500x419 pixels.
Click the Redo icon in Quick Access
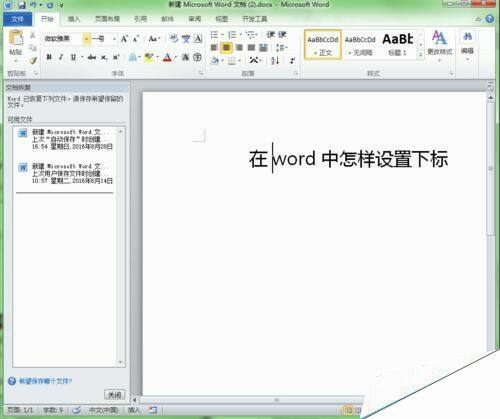(50, 5)
